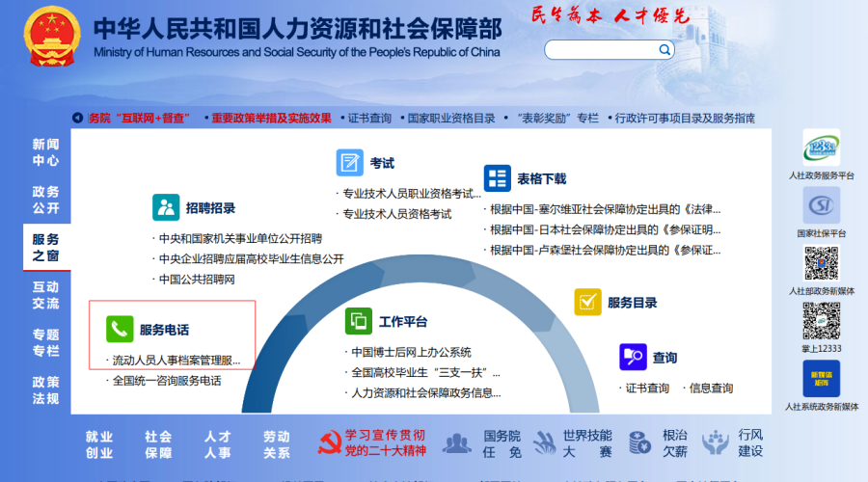This screenshot has height=482, width=868.
Task: Open the 人社系统政务新媒体 blue icon
Action: point(822,379)
